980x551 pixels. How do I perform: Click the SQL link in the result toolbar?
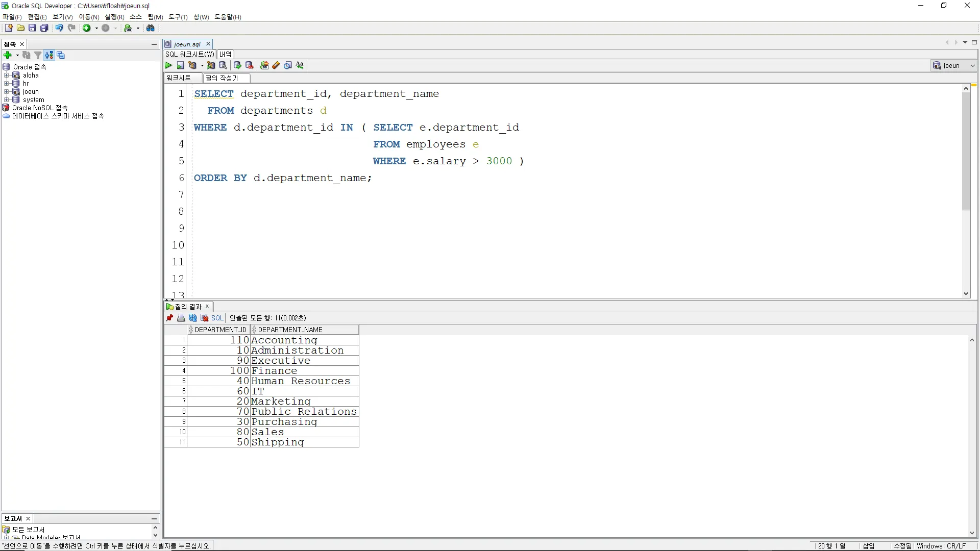tap(217, 318)
